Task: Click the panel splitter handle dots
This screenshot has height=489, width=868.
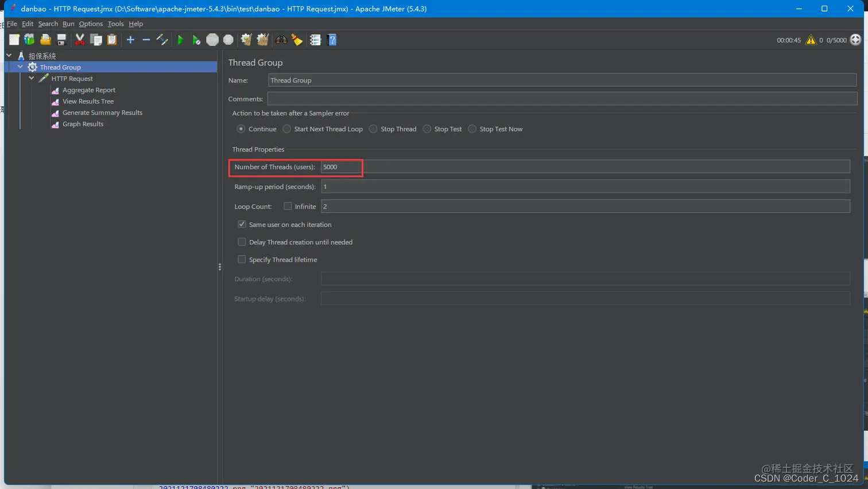Action: (x=220, y=267)
